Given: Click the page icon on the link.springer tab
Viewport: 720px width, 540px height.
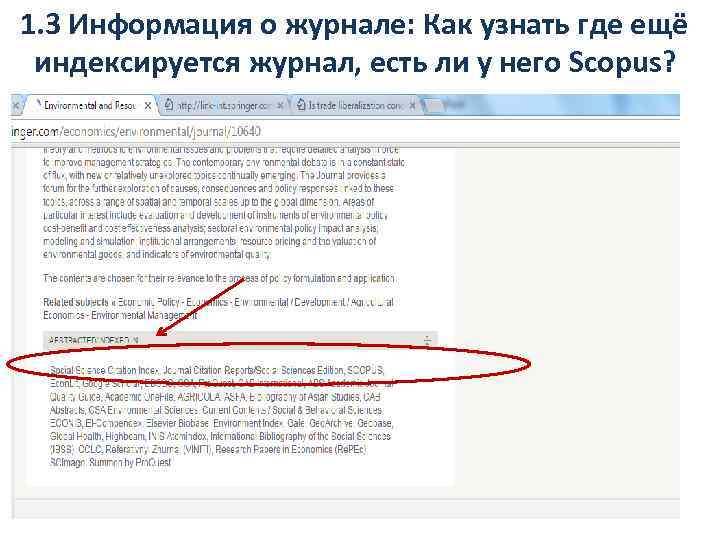Looking at the screenshot, I should 169,105.
